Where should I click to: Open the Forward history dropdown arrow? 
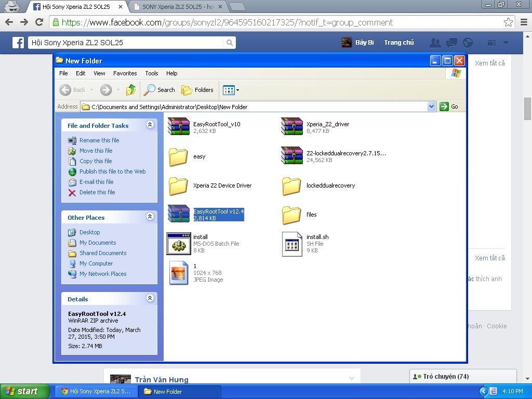coord(118,90)
